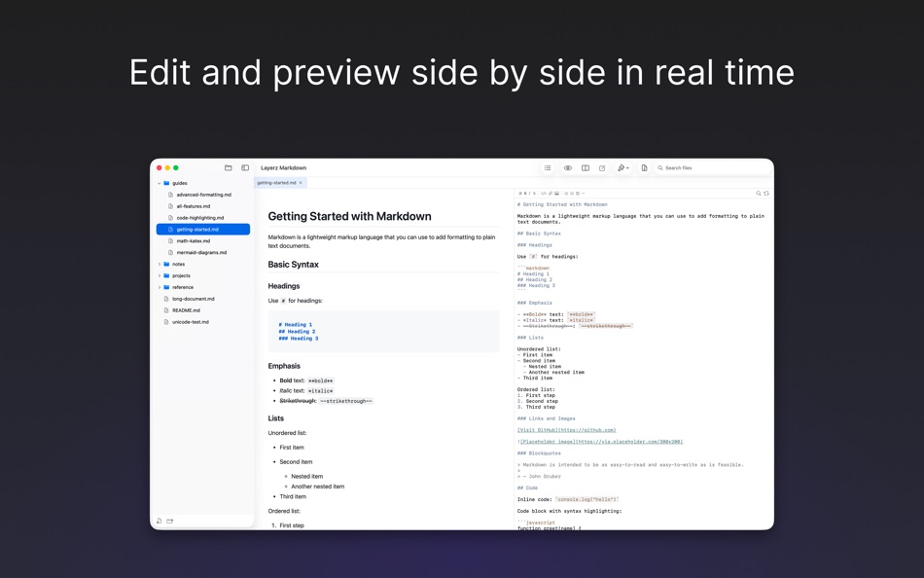Click the red close window button
Image resolution: width=924 pixels, height=578 pixels.
[x=160, y=168]
